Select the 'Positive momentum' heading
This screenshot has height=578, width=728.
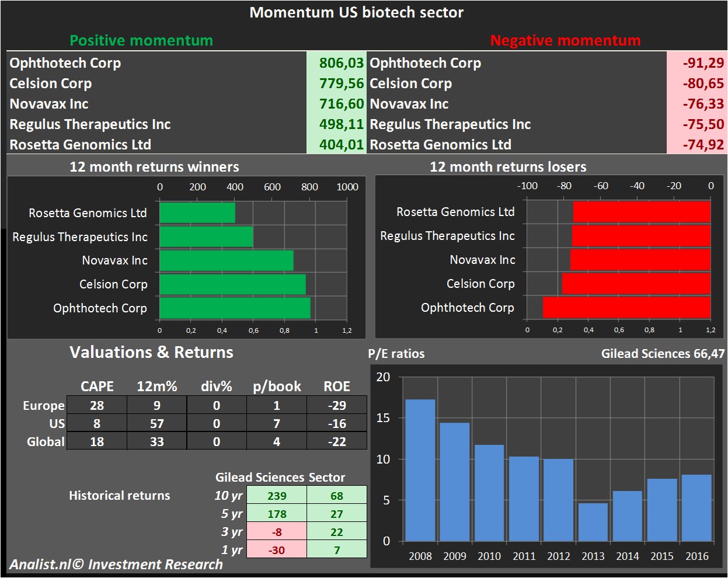[x=141, y=40]
